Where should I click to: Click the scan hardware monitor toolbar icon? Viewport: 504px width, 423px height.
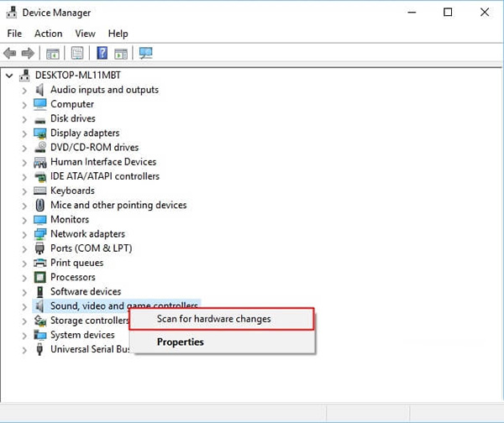(145, 54)
